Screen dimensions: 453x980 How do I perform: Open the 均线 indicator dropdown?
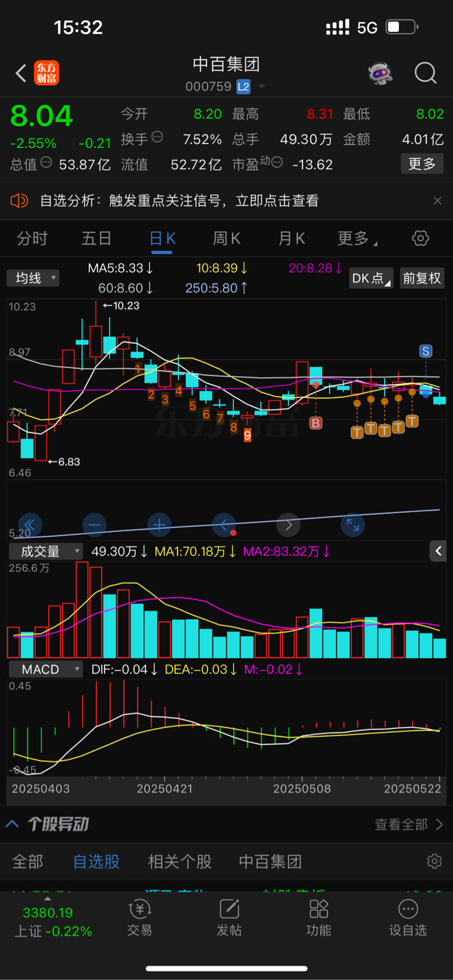[x=33, y=278]
